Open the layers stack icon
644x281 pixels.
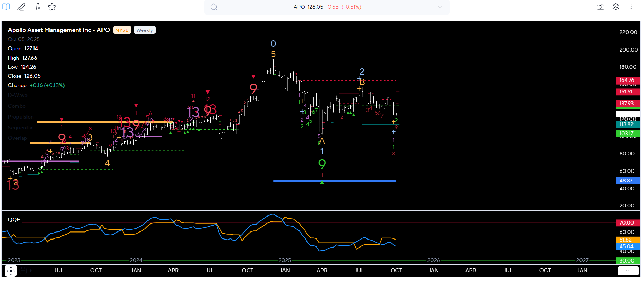(x=615, y=7)
